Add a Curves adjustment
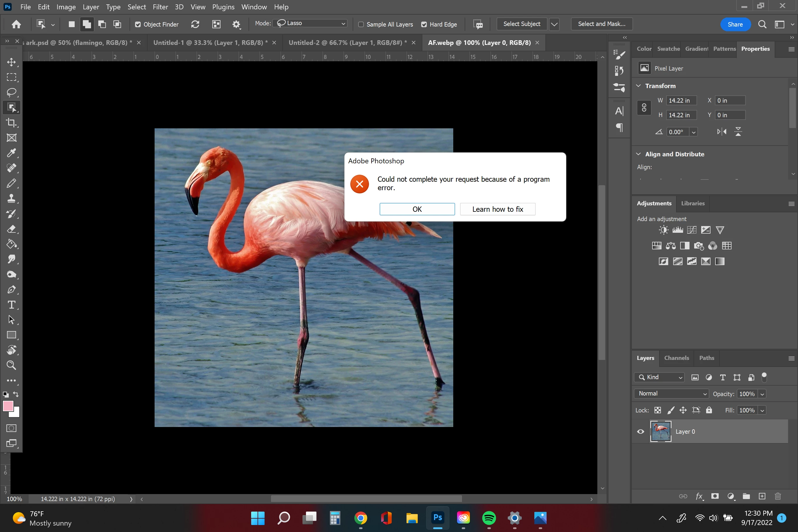Image resolution: width=798 pixels, height=532 pixels. [692, 230]
